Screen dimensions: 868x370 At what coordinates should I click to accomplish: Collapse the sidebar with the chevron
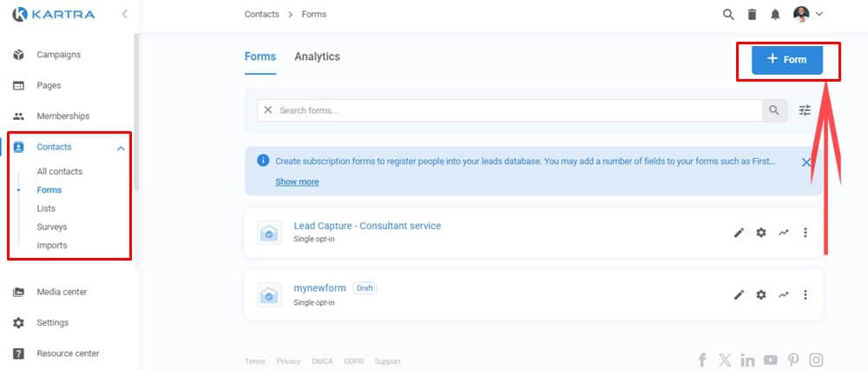(124, 15)
